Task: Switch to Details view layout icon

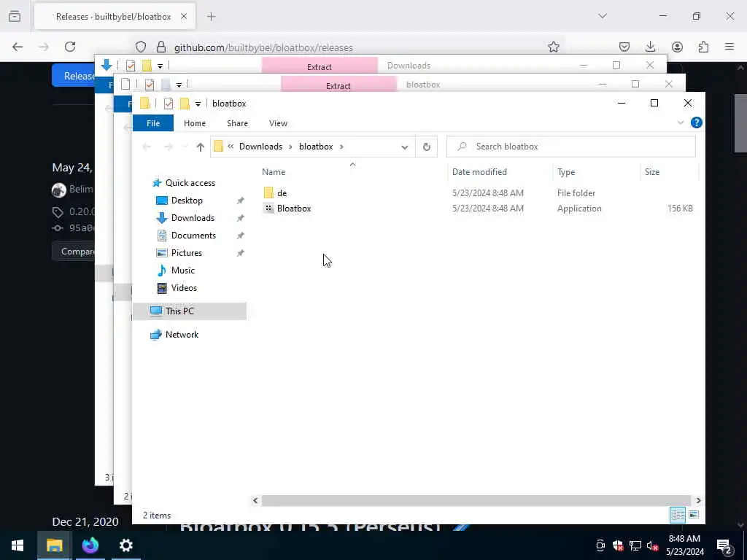Action: pyautogui.click(x=678, y=515)
